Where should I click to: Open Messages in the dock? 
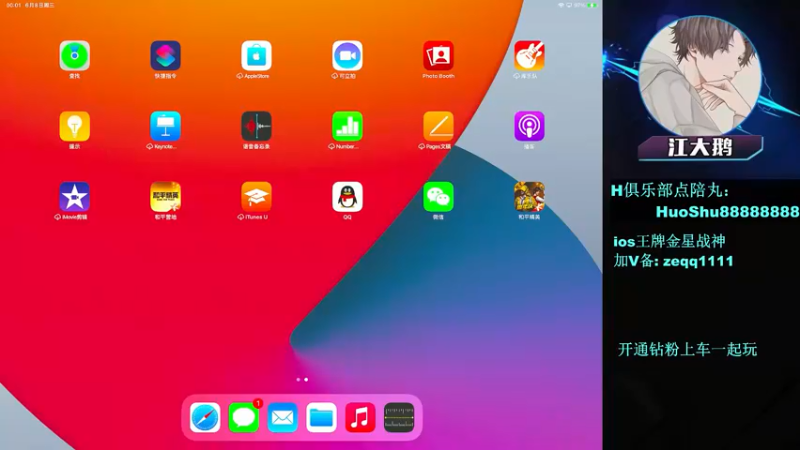(x=244, y=417)
